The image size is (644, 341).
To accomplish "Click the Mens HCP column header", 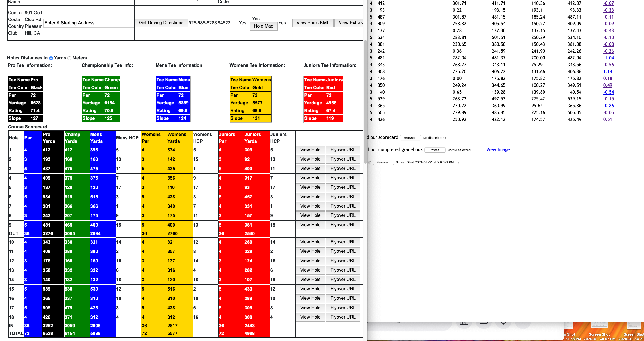I will (128, 138).
